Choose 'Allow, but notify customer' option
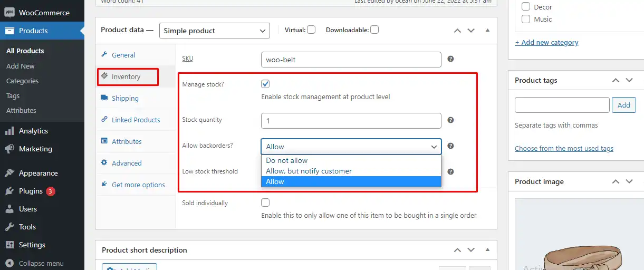The height and width of the screenshot is (270, 644). coord(351,171)
